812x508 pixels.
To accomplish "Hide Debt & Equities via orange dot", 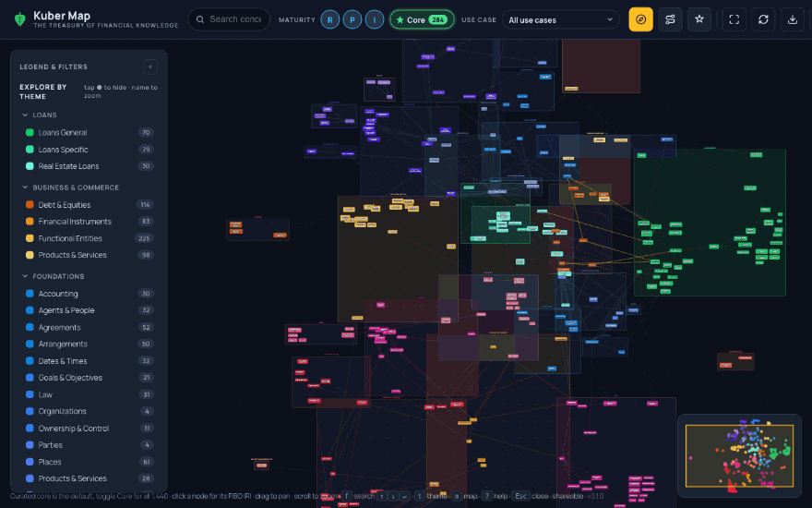I will (30, 205).
